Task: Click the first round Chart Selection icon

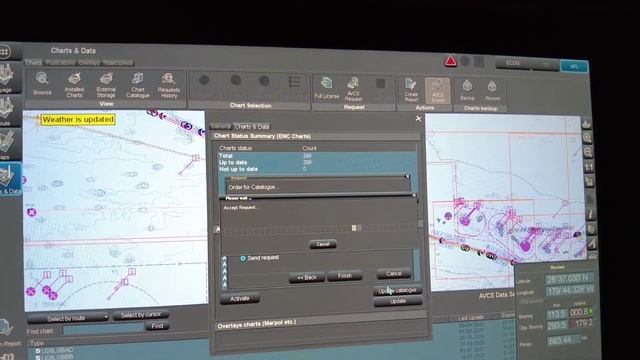Action: (204, 80)
